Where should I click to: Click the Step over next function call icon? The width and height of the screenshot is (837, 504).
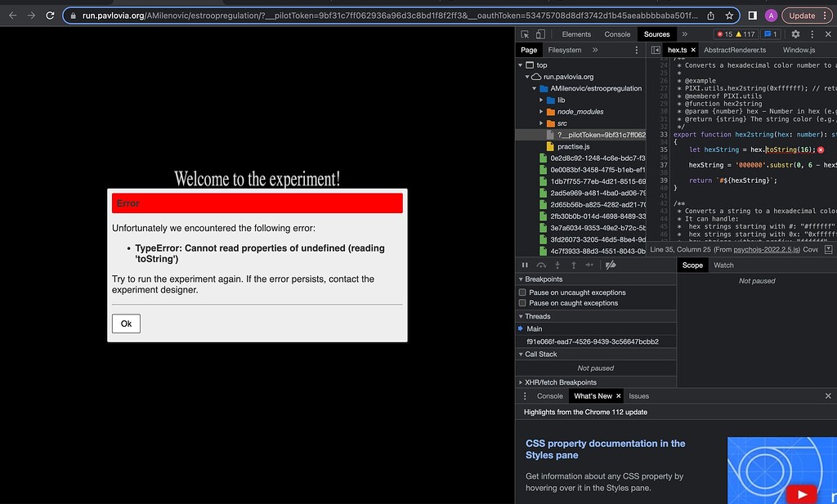(x=541, y=265)
